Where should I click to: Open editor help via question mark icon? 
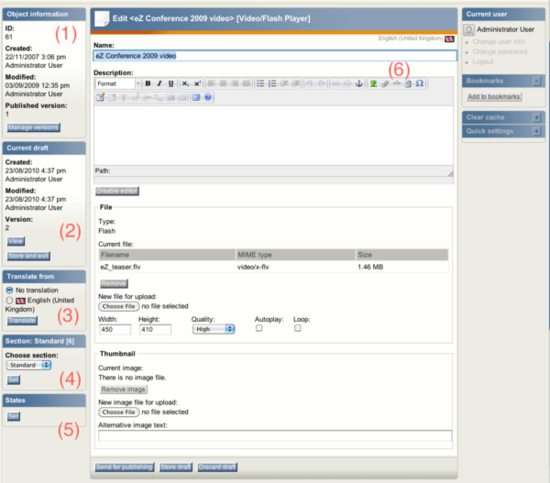point(208,98)
